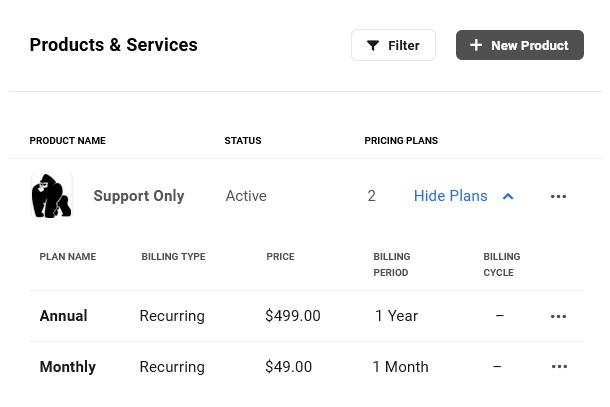Click the Active status of Support Only
This screenshot has height=407, width=610.
tap(246, 196)
